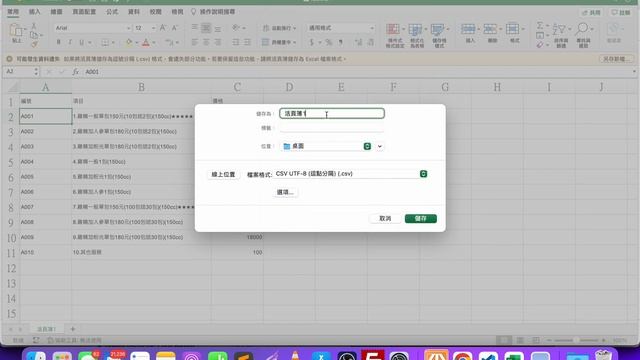Open the Merge and Center dropdown
Image resolution: width=640 pixels, height=360 pixels.
tap(294, 42)
